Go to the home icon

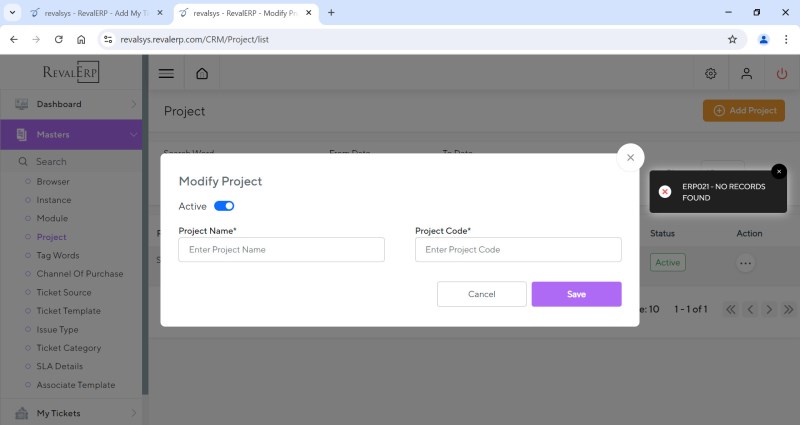coord(202,73)
